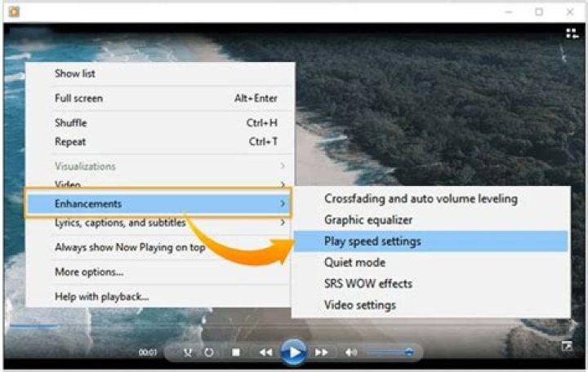
Task: Expand arrow next to Video
Action: pyautogui.click(x=283, y=184)
